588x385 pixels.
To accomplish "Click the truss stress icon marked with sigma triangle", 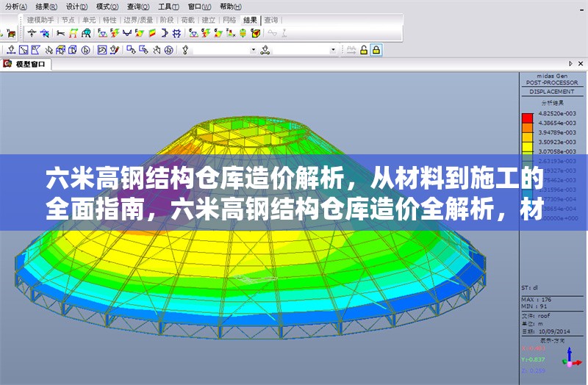I will click(193, 33).
